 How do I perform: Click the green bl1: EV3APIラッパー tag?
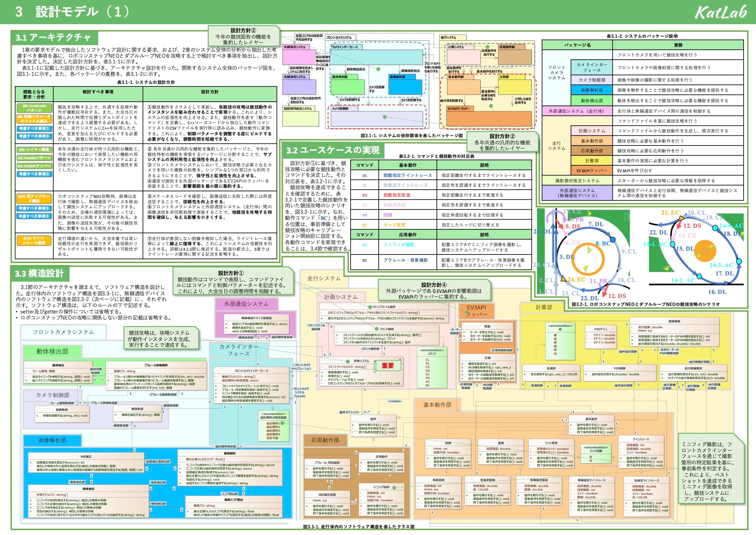[x=34, y=166]
